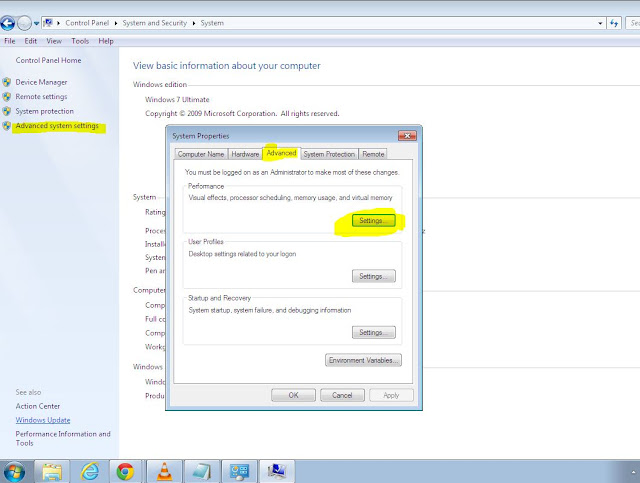Click the shield icon beside Remote settings

click(7, 97)
